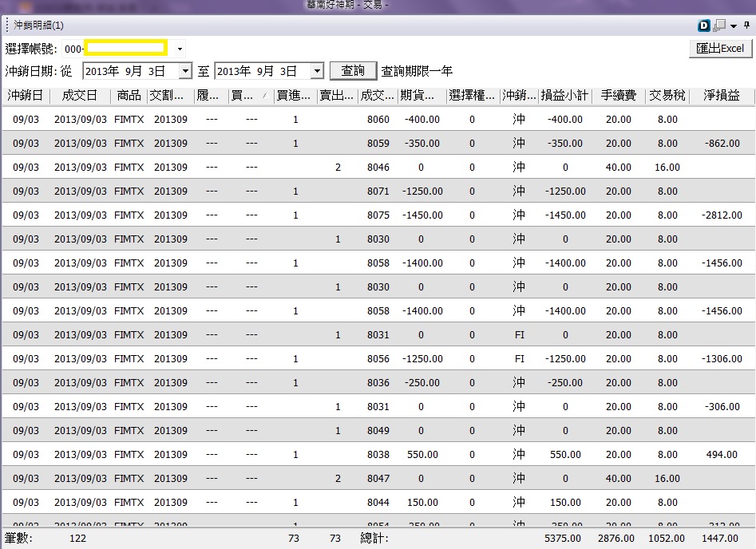Screen dimensions: 756x549
Task: Click the FI marker in the 8031 sell row
Action: 519,335
